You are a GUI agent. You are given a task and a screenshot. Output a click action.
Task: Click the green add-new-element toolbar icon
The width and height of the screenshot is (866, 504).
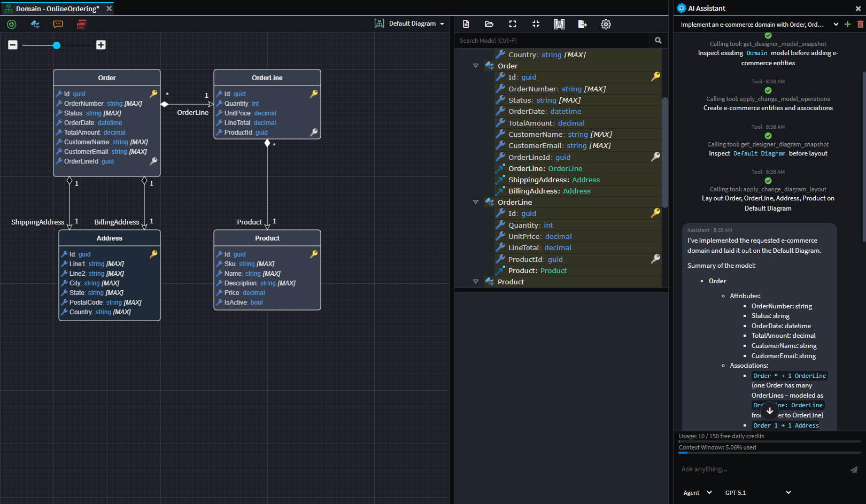(12, 24)
